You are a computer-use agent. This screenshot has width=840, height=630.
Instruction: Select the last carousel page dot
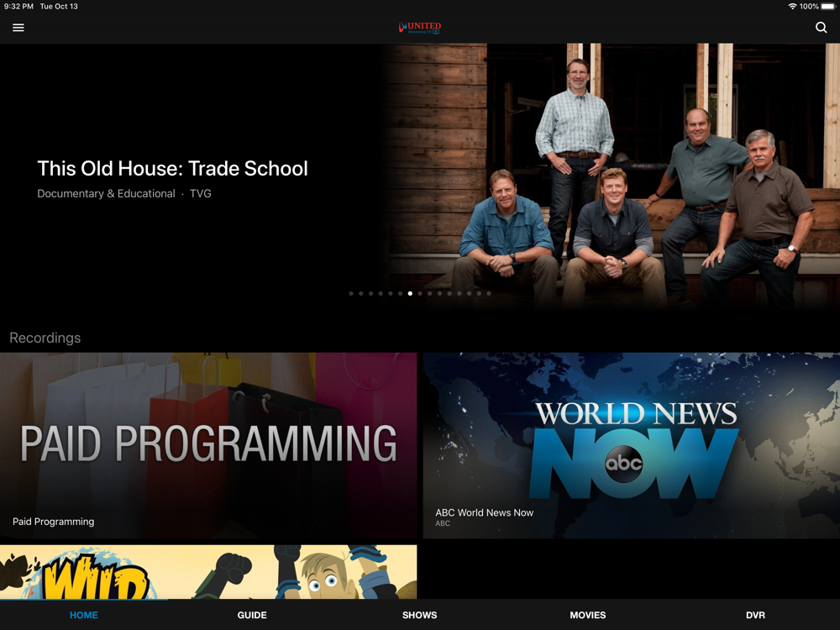489,293
